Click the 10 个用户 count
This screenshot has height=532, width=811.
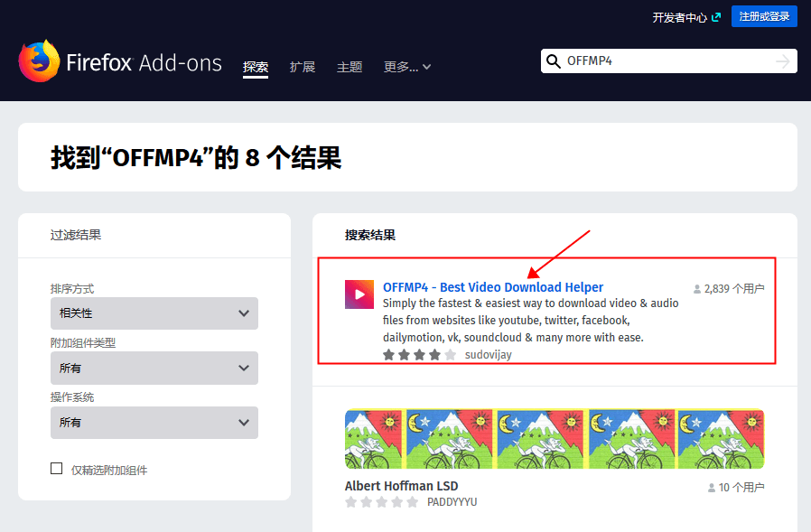(741, 488)
